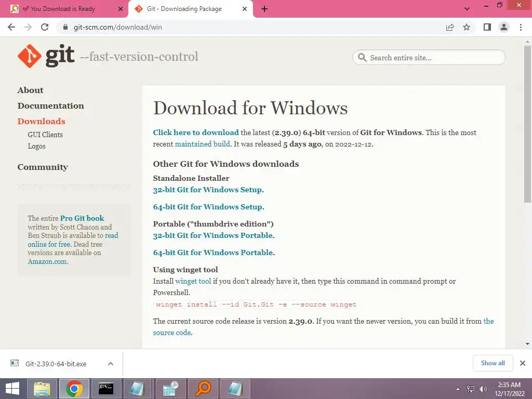Expand options arrow for Git-2.39.0-64-bit.exe download
This screenshot has height=399, width=532.
click(x=111, y=364)
